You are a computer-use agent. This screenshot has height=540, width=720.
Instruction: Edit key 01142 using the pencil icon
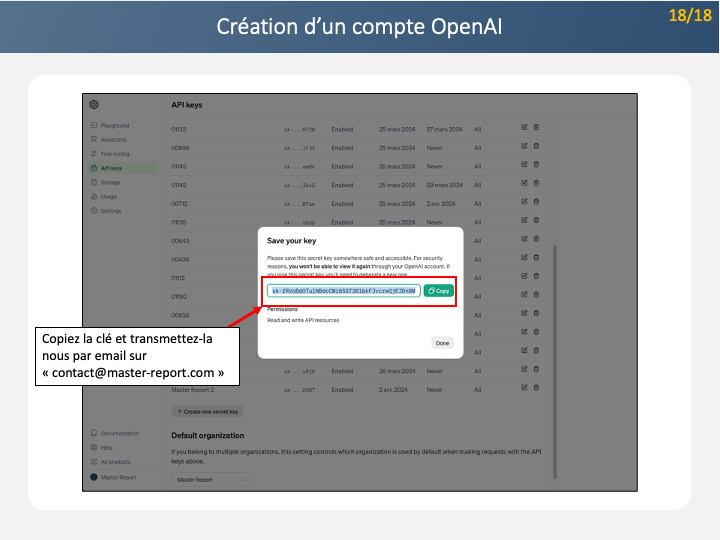524,185
